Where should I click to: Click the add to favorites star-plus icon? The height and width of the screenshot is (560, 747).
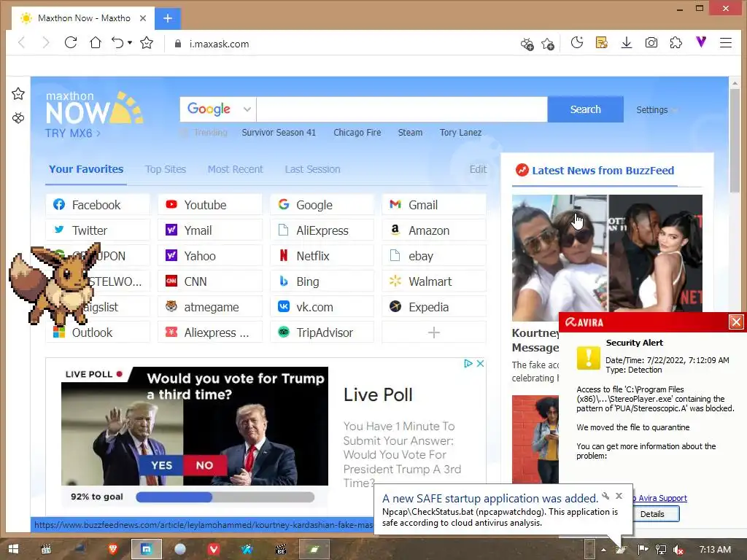tap(548, 44)
